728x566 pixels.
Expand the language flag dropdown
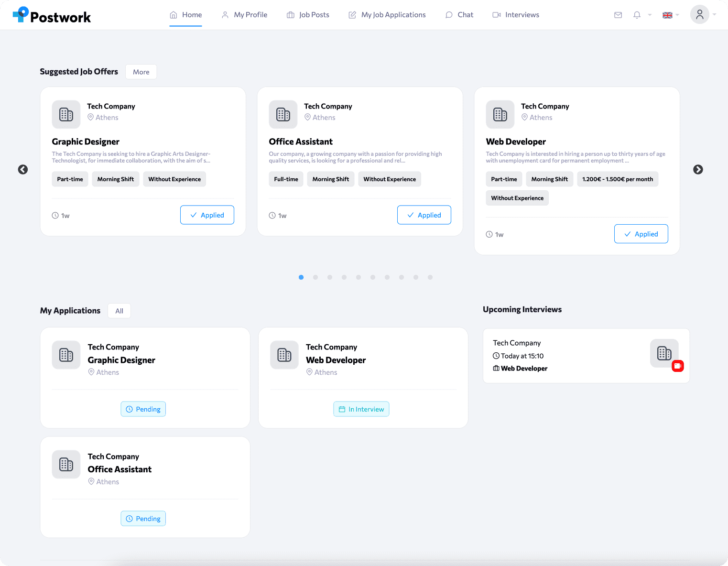(x=670, y=15)
